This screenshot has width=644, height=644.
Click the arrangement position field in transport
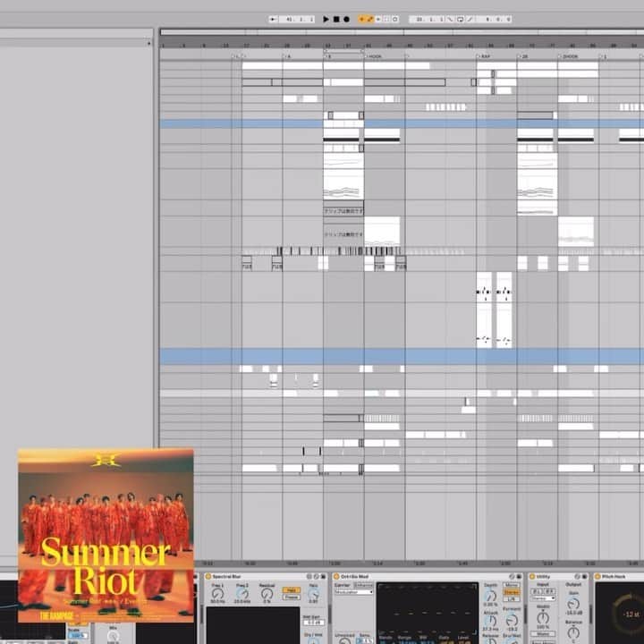click(297, 19)
